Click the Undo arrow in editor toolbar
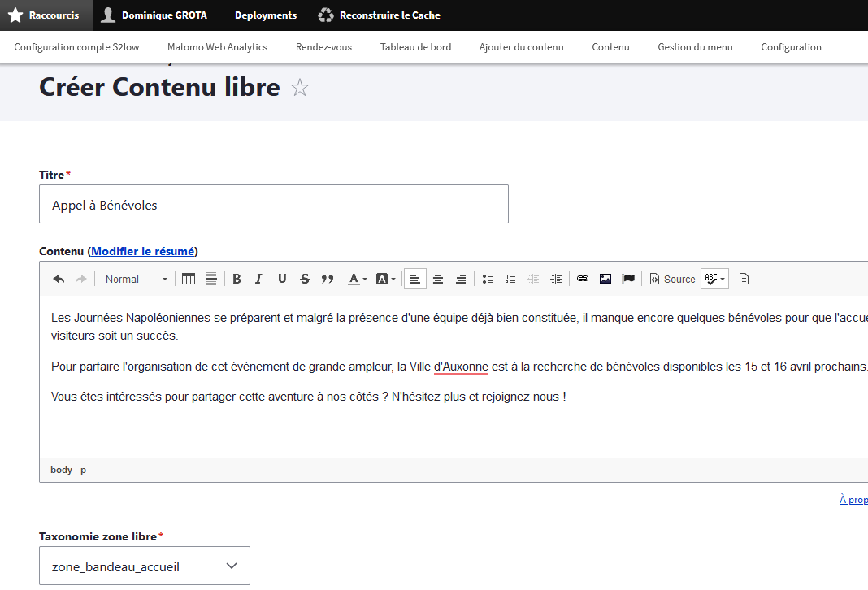Image resolution: width=868 pixels, height=590 pixels. 59,279
